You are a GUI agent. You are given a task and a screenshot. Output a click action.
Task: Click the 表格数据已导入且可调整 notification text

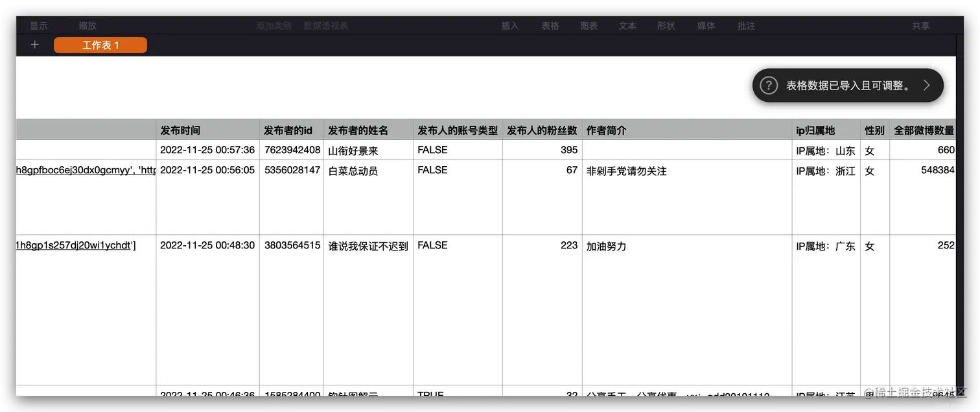(x=848, y=85)
